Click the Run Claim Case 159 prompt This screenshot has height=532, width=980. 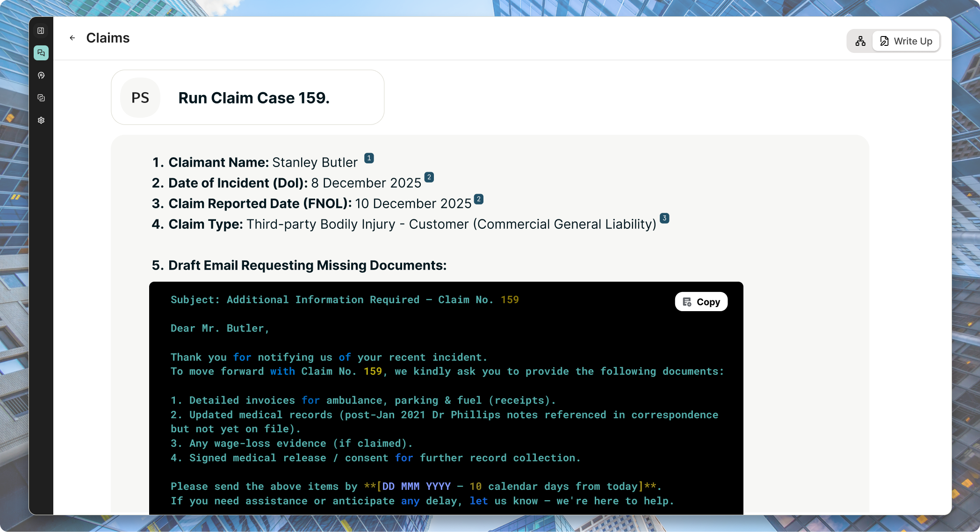(x=254, y=98)
